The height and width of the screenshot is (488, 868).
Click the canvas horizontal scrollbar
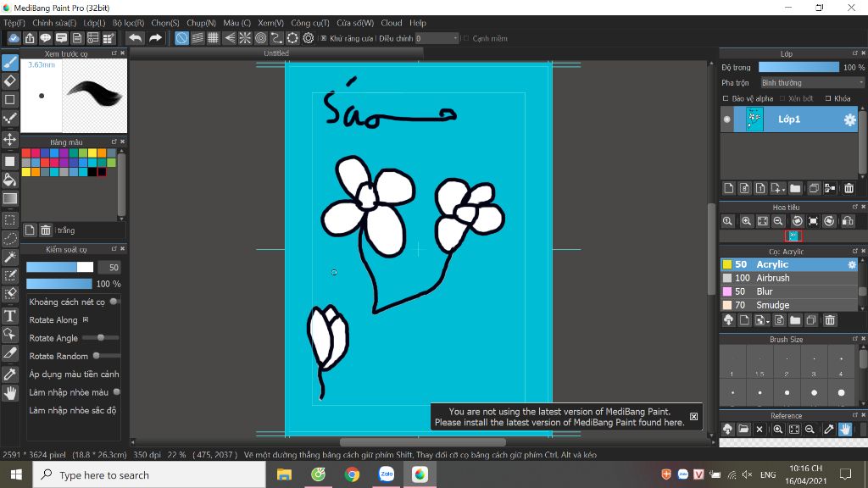coord(422,442)
